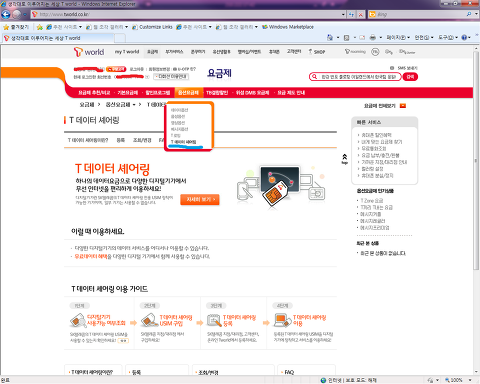
Task: Click the SMS 보내기 icon link
Action: 404,68
